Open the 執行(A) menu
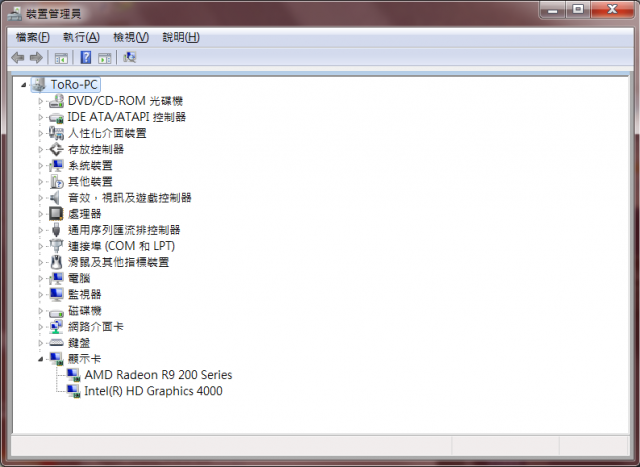Image resolution: width=640 pixels, height=467 pixels. point(81,38)
